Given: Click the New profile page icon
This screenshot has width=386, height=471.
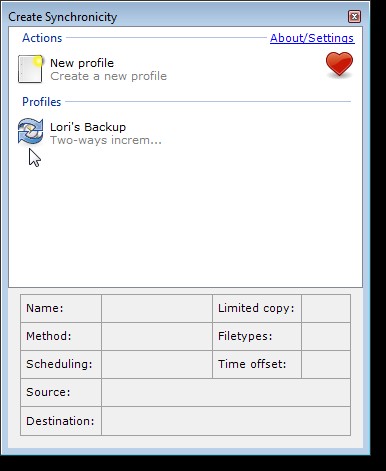Looking at the screenshot, I should [x=30, y=69].
